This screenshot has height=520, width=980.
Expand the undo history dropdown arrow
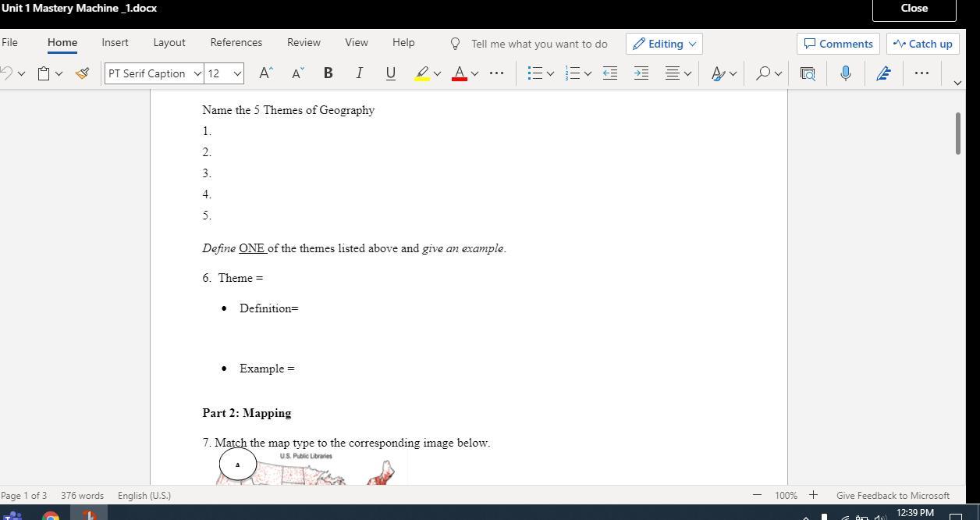[21, 73]
